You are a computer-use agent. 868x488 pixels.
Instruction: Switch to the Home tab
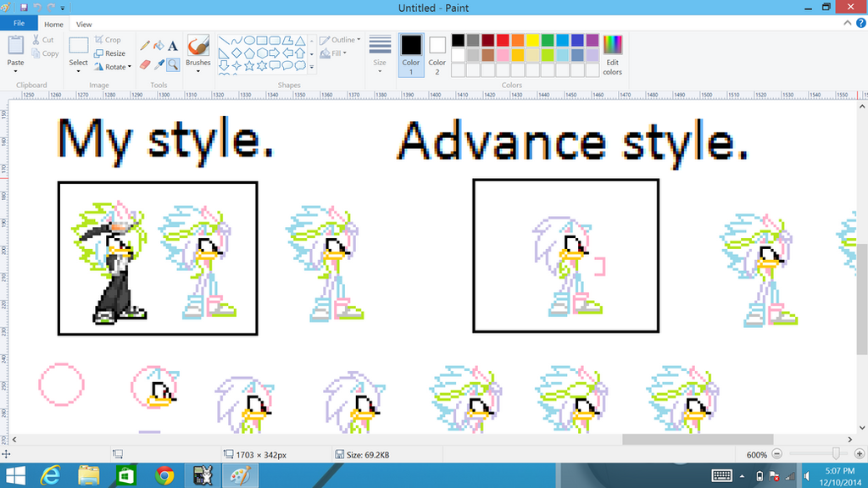53,25
